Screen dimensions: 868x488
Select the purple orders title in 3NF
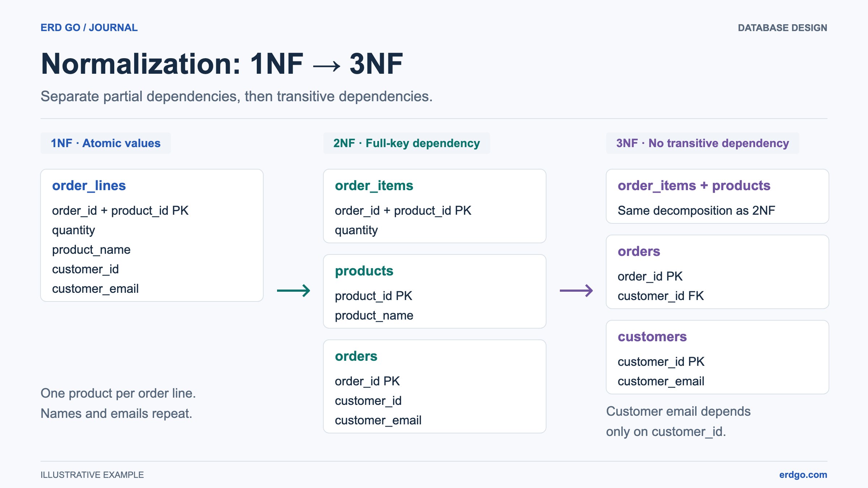[639, 252]
